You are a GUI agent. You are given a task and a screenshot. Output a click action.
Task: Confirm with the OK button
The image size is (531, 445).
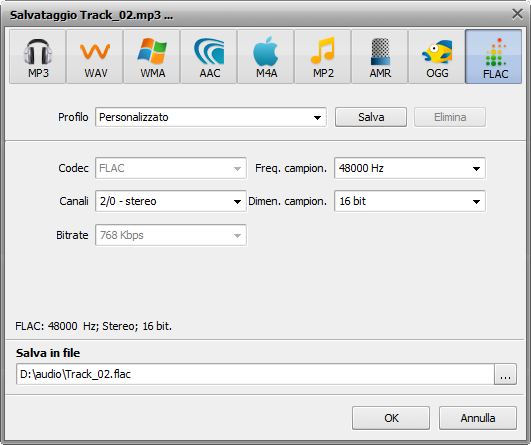[x=391, y=418]
